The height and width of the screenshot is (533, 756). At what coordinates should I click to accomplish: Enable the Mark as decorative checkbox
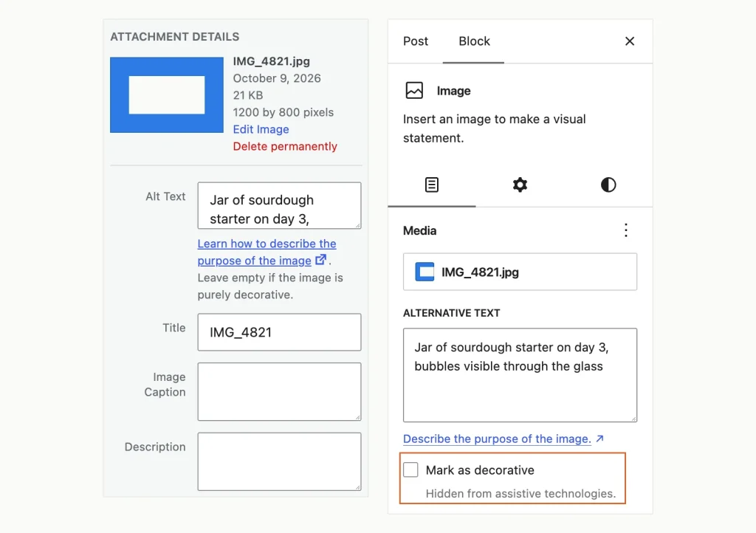(410, 470)
